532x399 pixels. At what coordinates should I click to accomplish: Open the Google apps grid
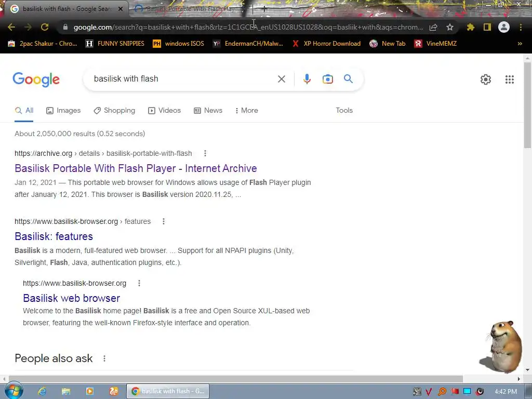pos(510,79)
